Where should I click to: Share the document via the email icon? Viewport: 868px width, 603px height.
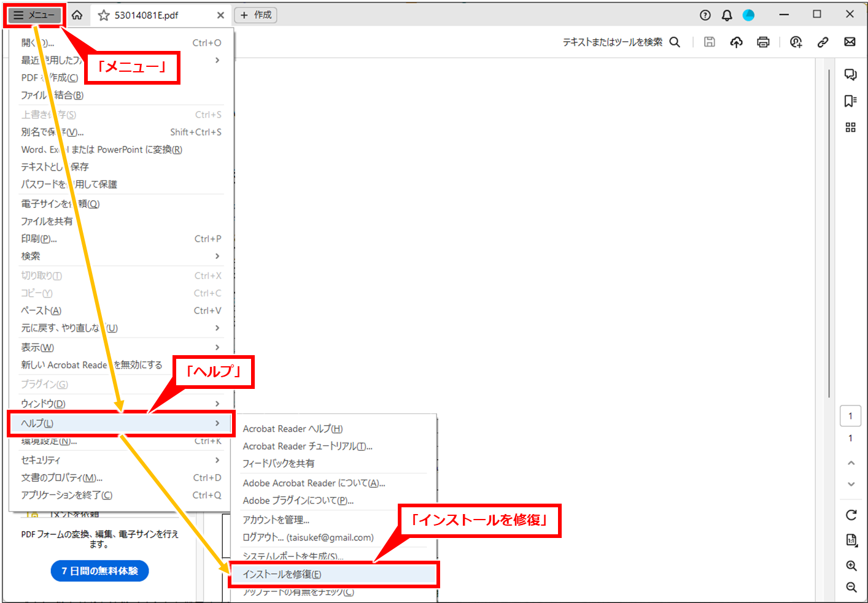[x=850, y=42]
